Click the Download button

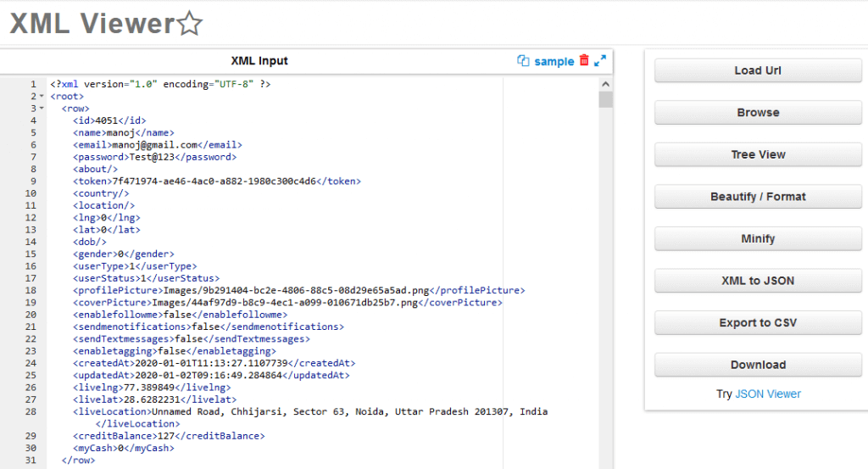758,365
